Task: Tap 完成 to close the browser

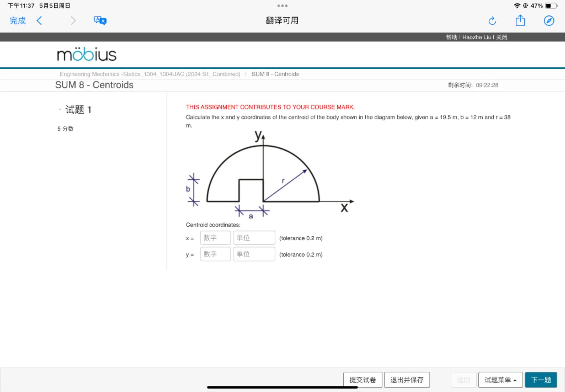Action: (x=17, y=21)
